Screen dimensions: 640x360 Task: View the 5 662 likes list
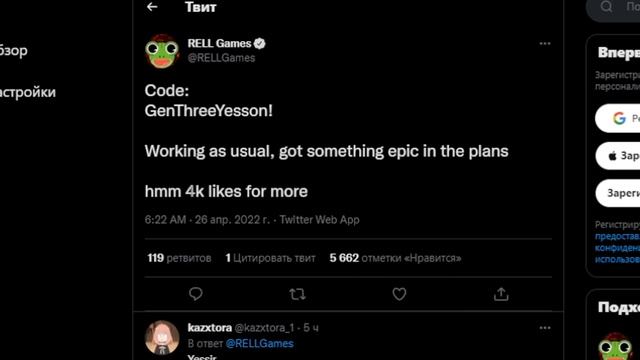(x=395, y=258)
